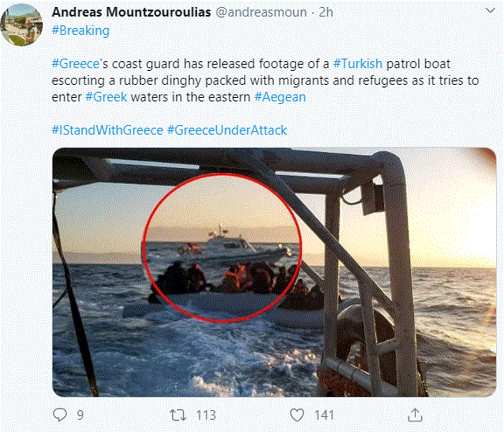Open the share tweet icon
Viewport: 504px width, 432px height.
pos(415,415)
